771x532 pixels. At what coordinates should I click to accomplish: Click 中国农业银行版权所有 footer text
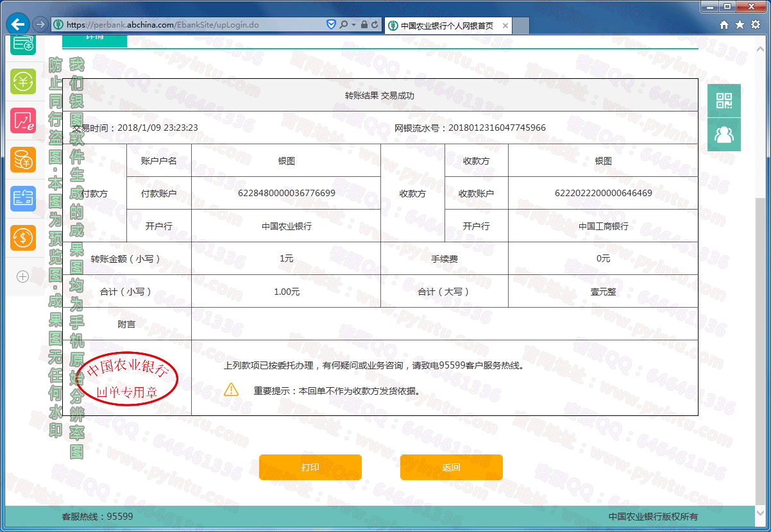[653, 517]
